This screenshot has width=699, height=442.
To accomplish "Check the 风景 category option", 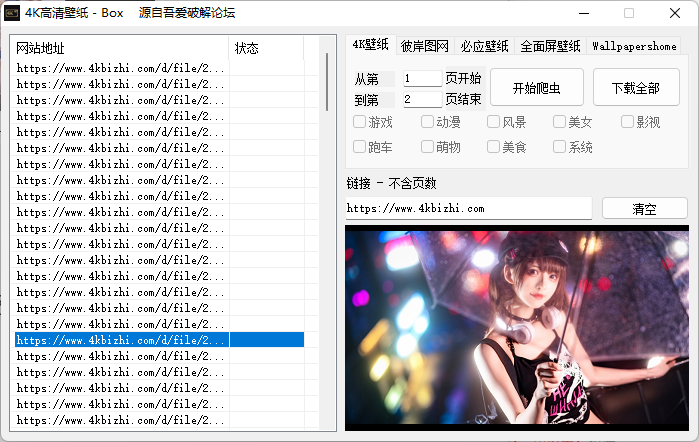I will (494, 122).
